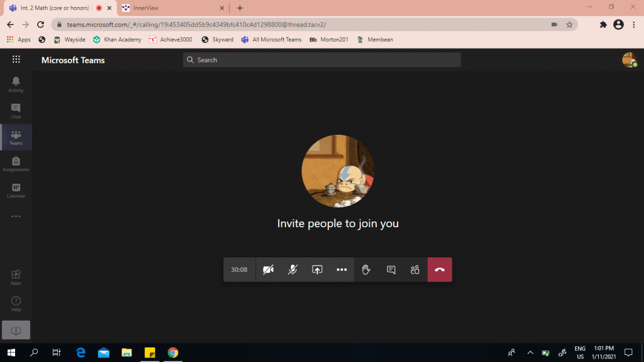Open the profile picture menu
This screenshot has height=362, width=644.
pos(629,60)
